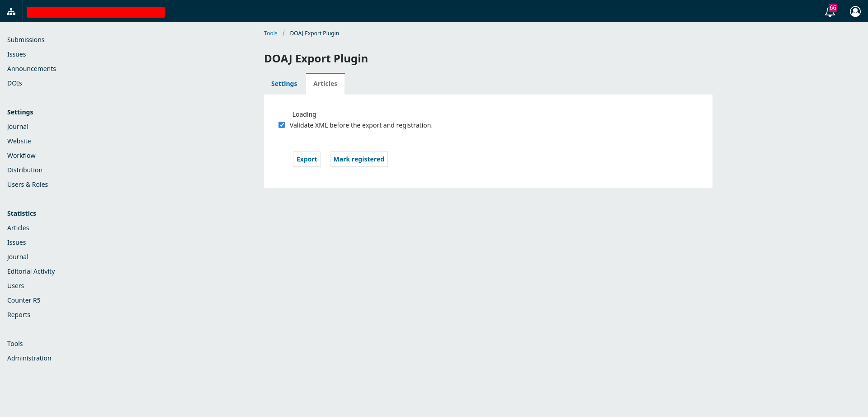
Task: Open Distribution settings
Action: 25,170
